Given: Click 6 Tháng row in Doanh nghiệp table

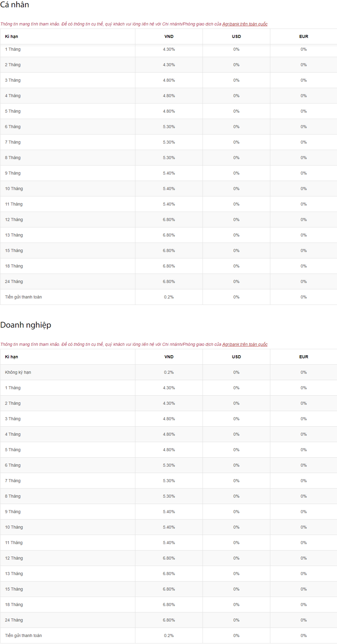Looking at the screenshot, I should pyautogui.click(x=168, y=465).
